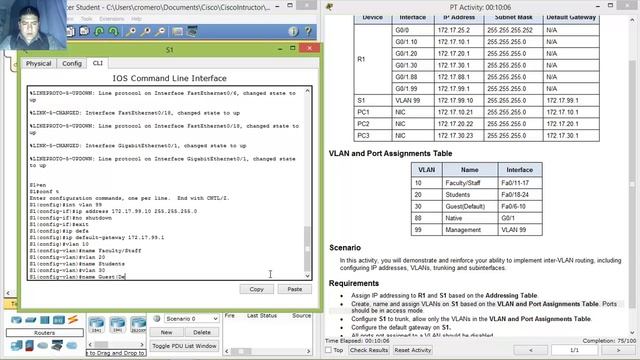Click the Paste button in CLI
The width and height of the screenshot is (640, 360).
click(x=295, y=289)
